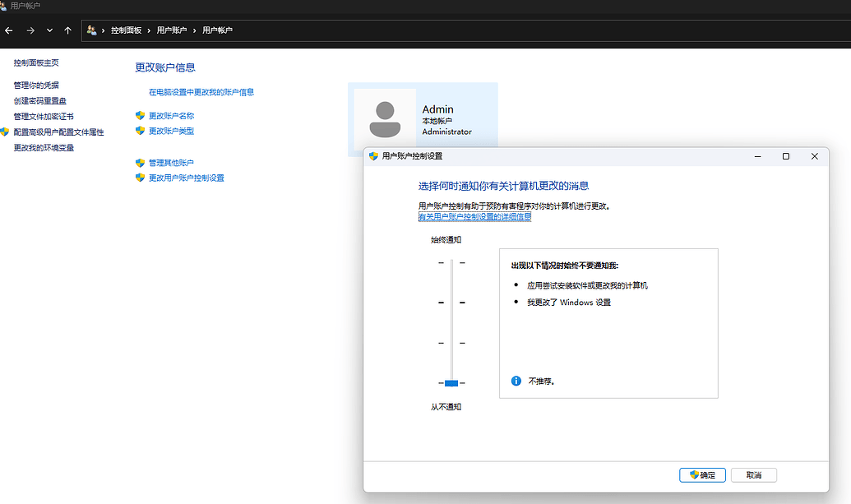851x504 pixels.
Task: Minimize the UAC settings dialog
Action: 757,156
